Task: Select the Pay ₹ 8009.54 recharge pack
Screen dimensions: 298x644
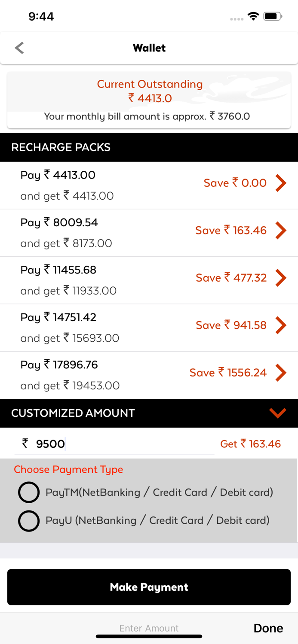Action: (86, 233)
